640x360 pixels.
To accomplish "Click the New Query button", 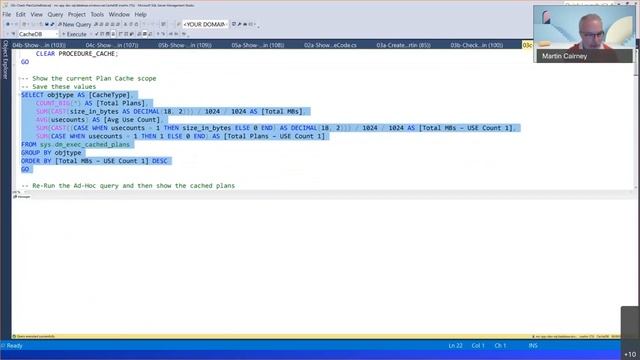I will [x=74, y=24].
